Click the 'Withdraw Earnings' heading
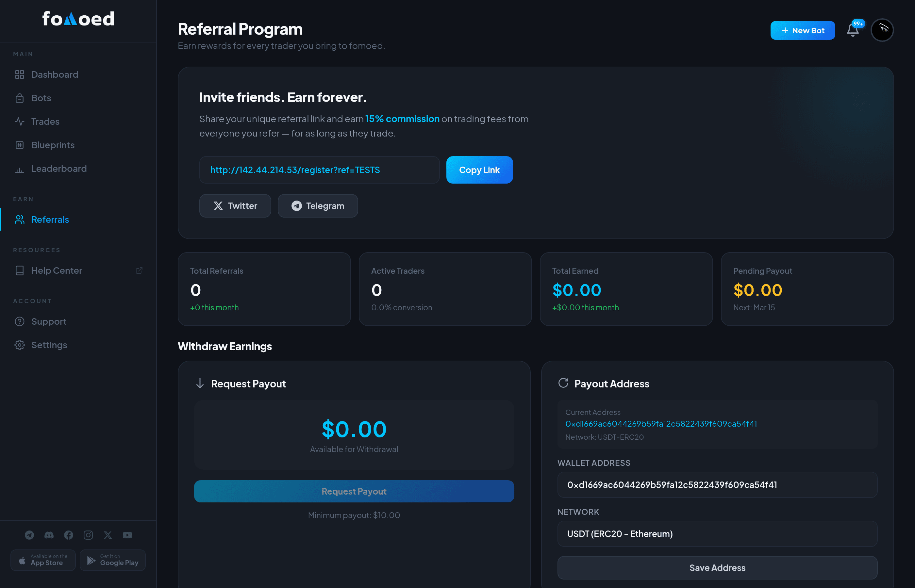Image resolution: width=915 pixels, height=588 pixels. tap(225, 346)
